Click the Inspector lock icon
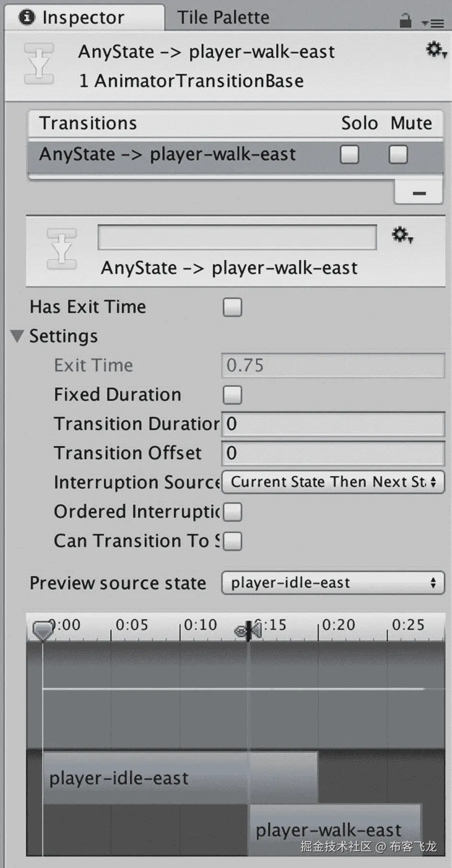 405,21
